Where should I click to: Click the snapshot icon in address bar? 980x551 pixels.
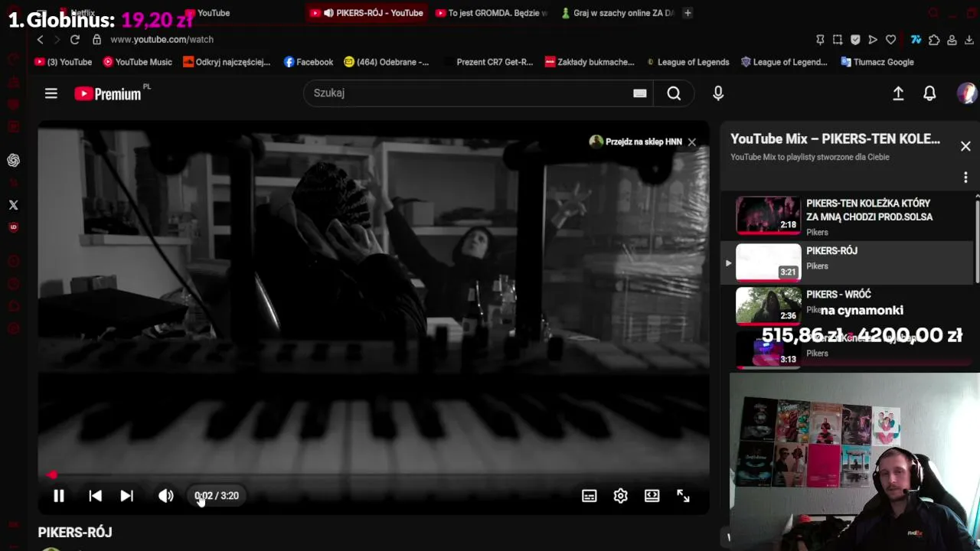coord(838,40)
